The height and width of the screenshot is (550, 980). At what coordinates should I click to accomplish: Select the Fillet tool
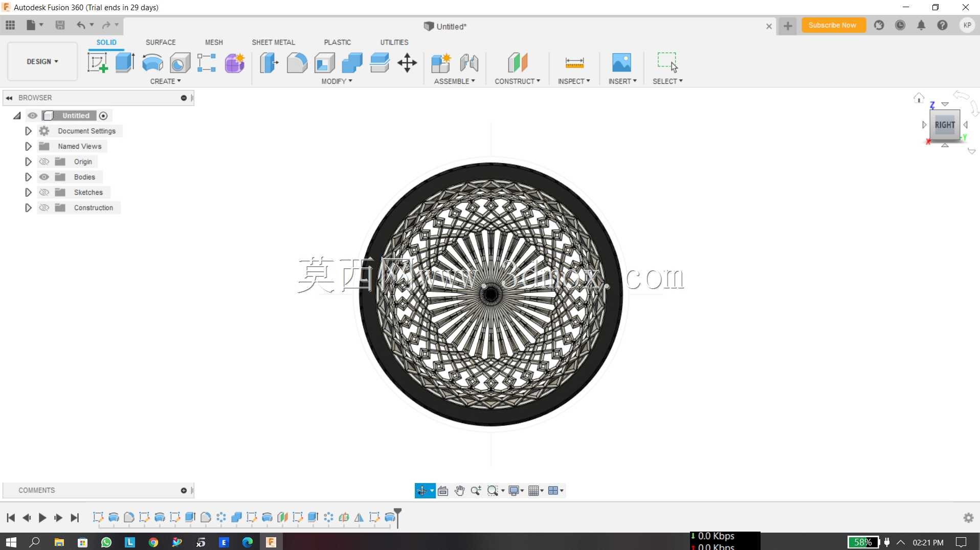point(297,63)
